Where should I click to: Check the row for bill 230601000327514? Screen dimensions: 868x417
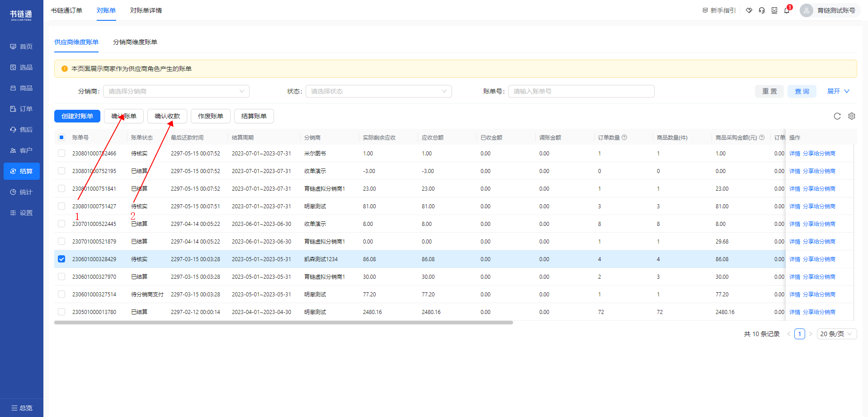[61, 295]
